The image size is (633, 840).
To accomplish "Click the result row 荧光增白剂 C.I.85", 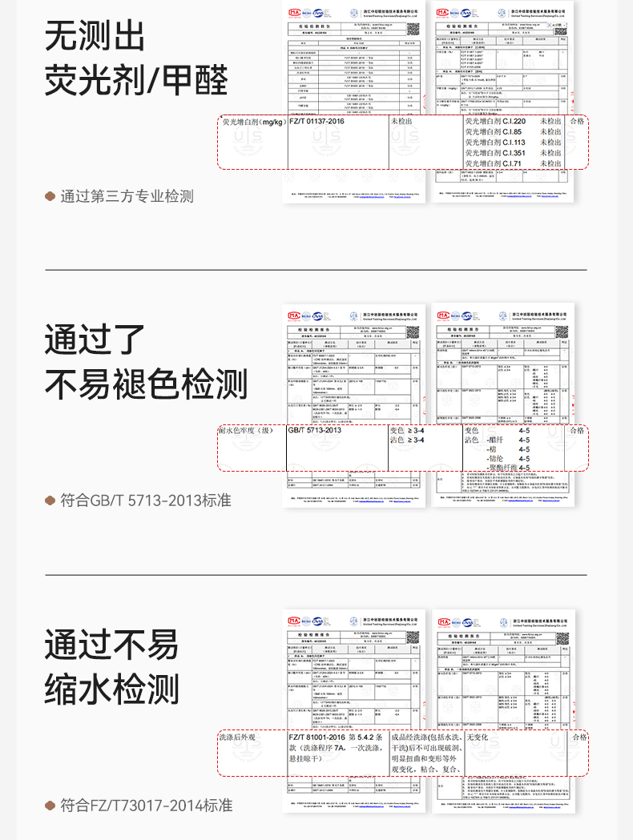I will tap(513, 132).
